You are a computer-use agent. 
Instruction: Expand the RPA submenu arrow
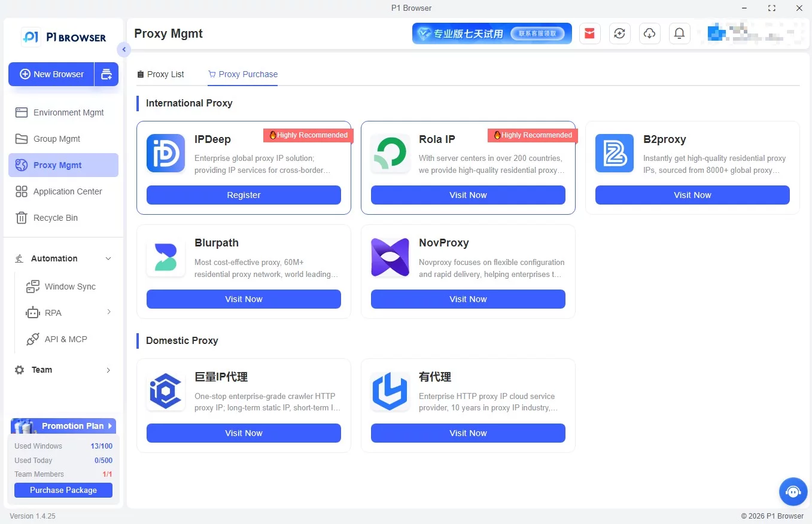pyautogui.click(x=109, y=312)
